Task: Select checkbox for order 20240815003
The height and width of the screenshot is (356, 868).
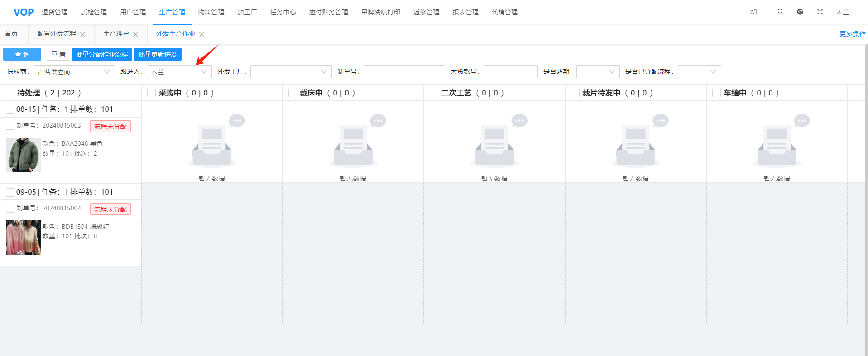Action: 10,125
